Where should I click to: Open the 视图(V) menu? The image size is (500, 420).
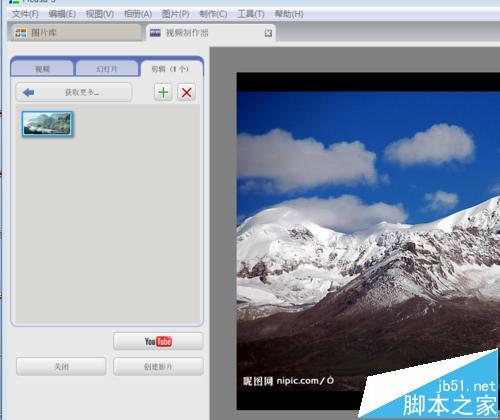click(x=100, y=14)
